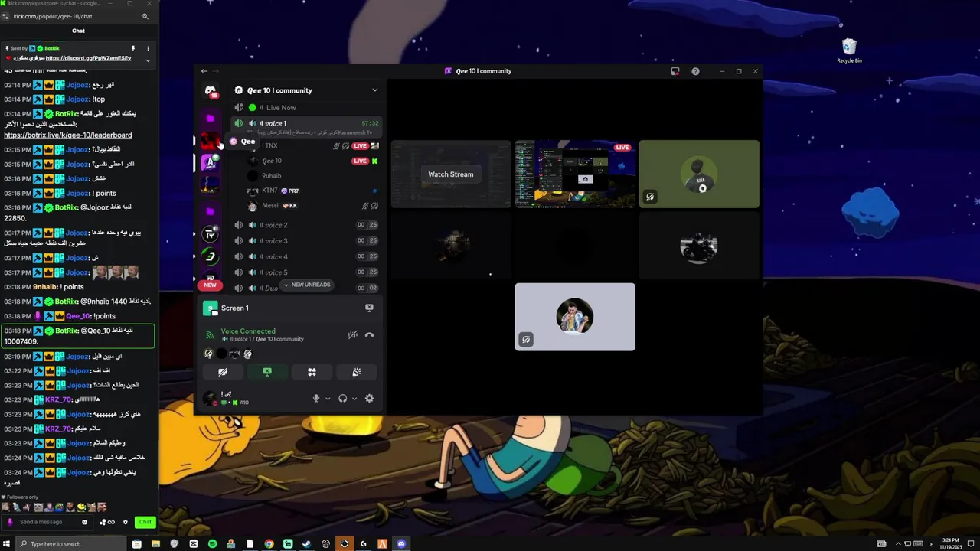The width and height of the screenshot is (980, 551).
Task: Deafen with the headphones button
Action: [342, 399]
